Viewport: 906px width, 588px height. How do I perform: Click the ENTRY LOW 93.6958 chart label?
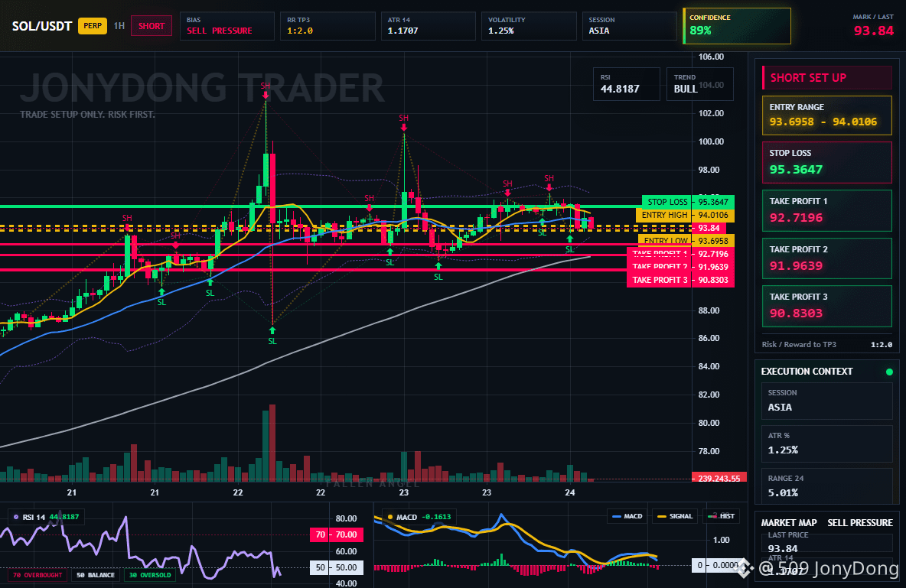pyautogui.click(x=686, y=241)
